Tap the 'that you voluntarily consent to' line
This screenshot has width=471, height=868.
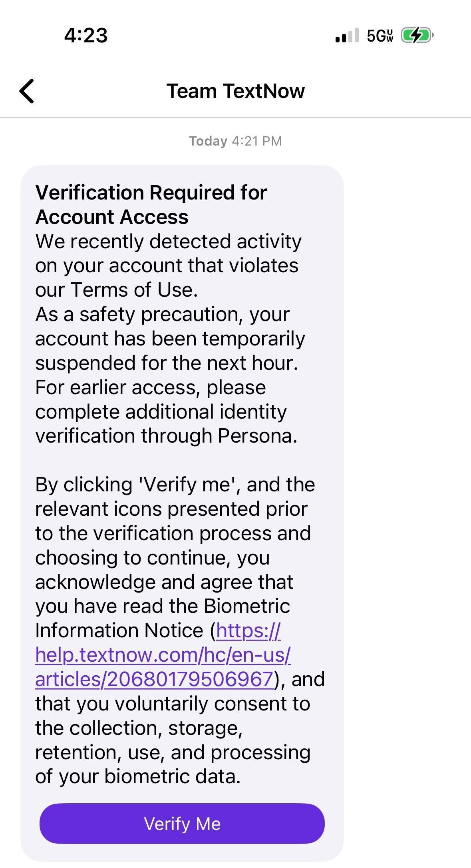pos(172,704)
